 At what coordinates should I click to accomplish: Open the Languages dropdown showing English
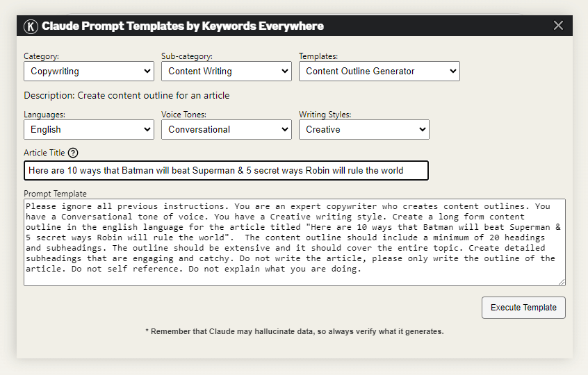coord(89,130)
